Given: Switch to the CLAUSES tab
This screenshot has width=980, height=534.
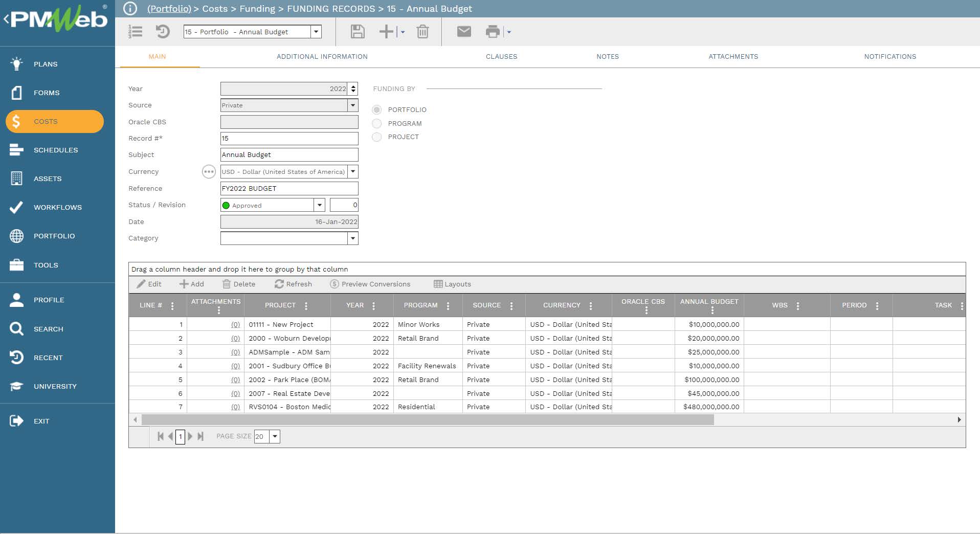Looking at the screenshot, I should [501, 56].
